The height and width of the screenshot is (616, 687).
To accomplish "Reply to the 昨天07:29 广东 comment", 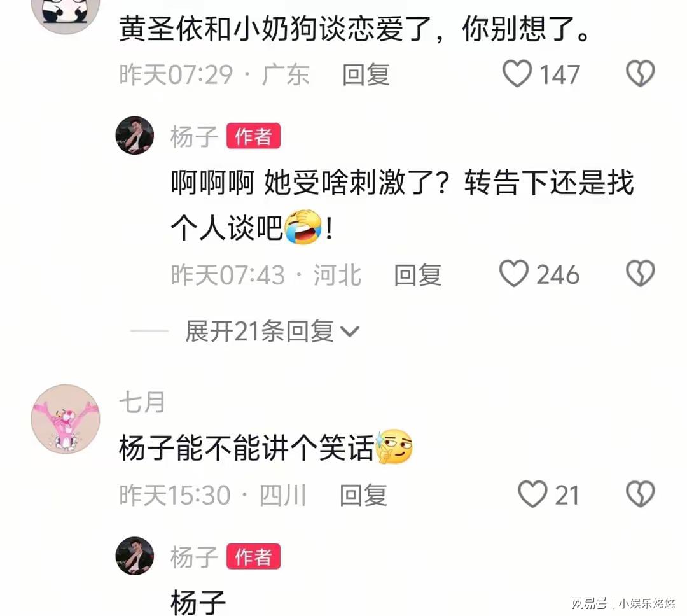I will pyautogui.click(x=366, y=74).
